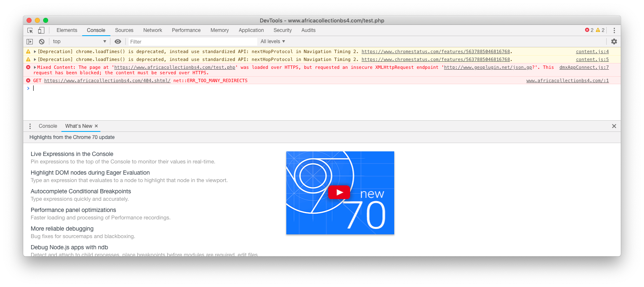Click 'Highlights from the Chrome 70 update' text
The height and width of the screenshot is (287, 644).
(72, 137)
